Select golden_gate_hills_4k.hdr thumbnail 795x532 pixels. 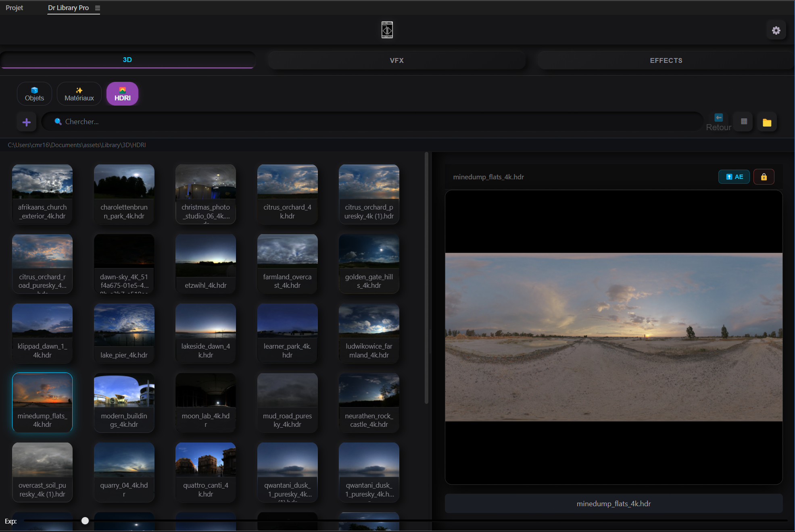coord(369,264)
